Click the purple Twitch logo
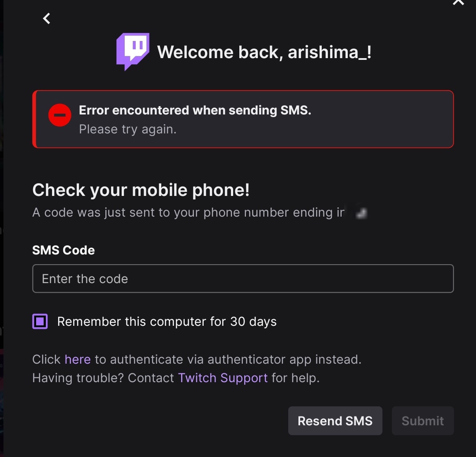Viewport: 476px width, 457px height. tap(133, 52)
